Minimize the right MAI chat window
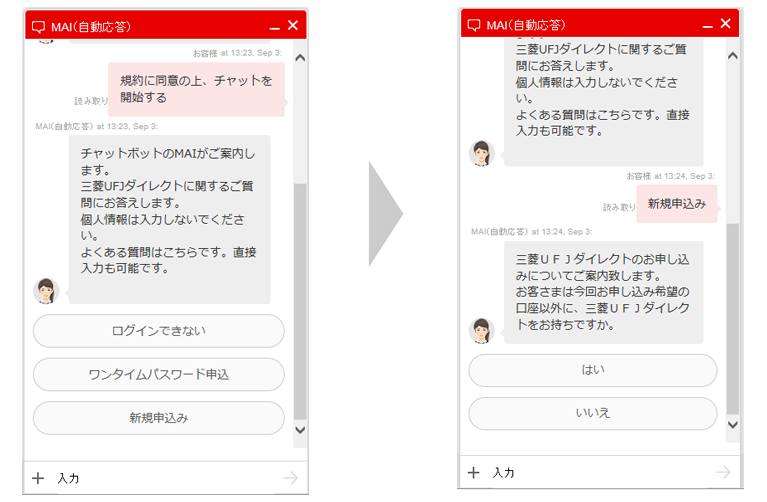 click(707, 26)
